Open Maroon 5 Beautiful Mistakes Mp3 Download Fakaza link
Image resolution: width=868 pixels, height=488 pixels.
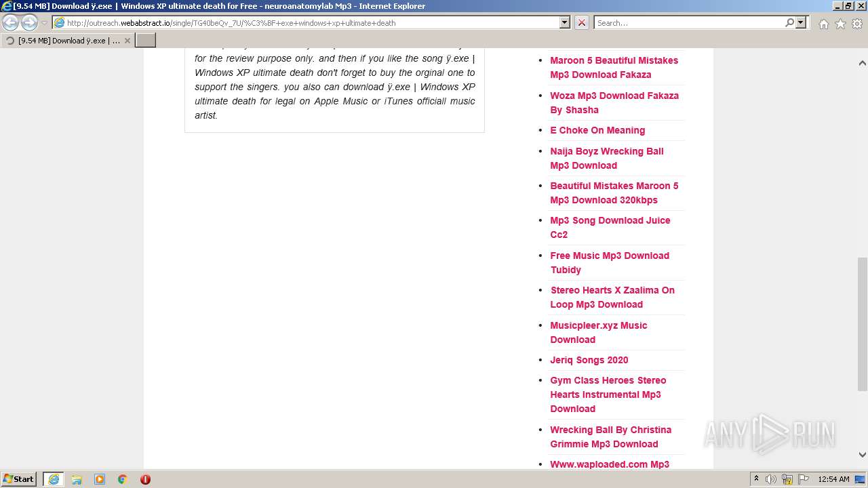click(614, 67)
